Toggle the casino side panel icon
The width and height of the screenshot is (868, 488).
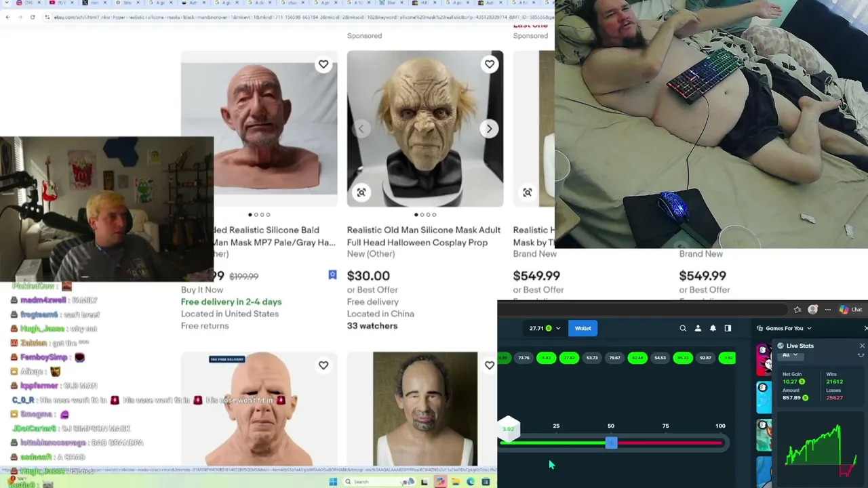[x=728, y=328]
